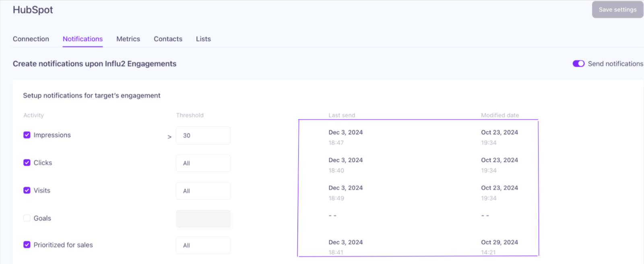Click the HubSpot page title
Screen dimensions: 644x264
point(33,10)
